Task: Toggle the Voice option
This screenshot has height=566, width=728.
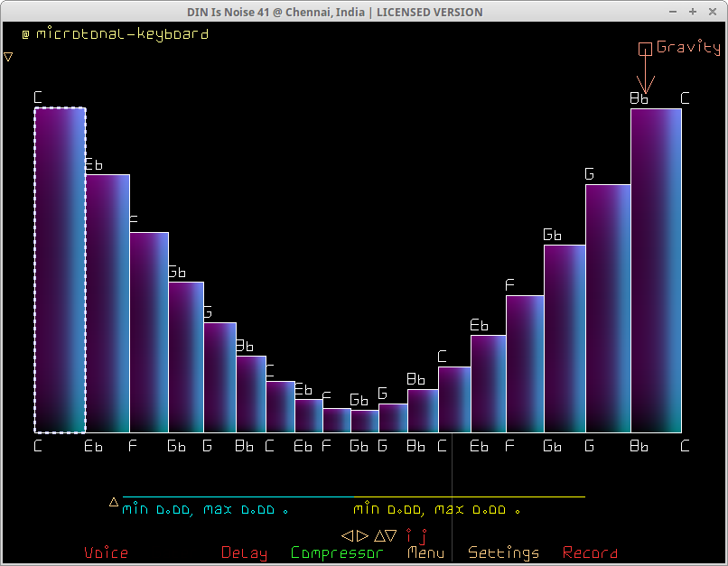Action: click(106, 552)
